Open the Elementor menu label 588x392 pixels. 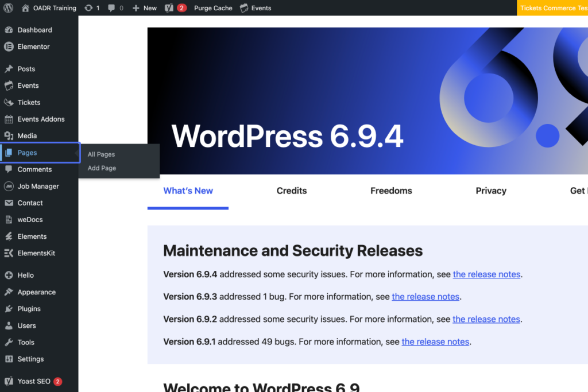click(x=33, y=46)
